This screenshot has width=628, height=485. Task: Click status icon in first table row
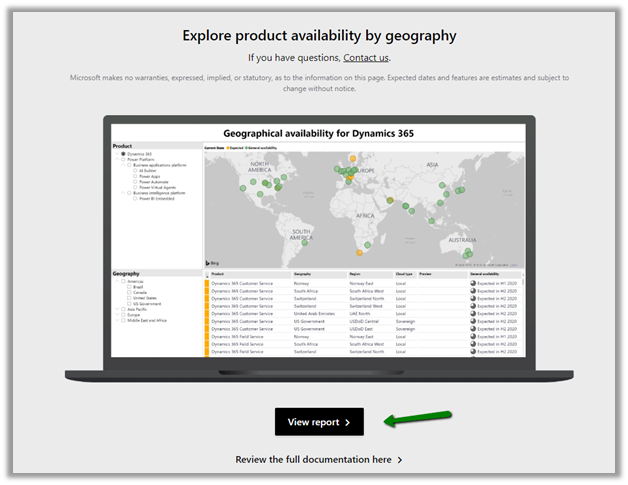pyautogui.click(x=474, y=283)
